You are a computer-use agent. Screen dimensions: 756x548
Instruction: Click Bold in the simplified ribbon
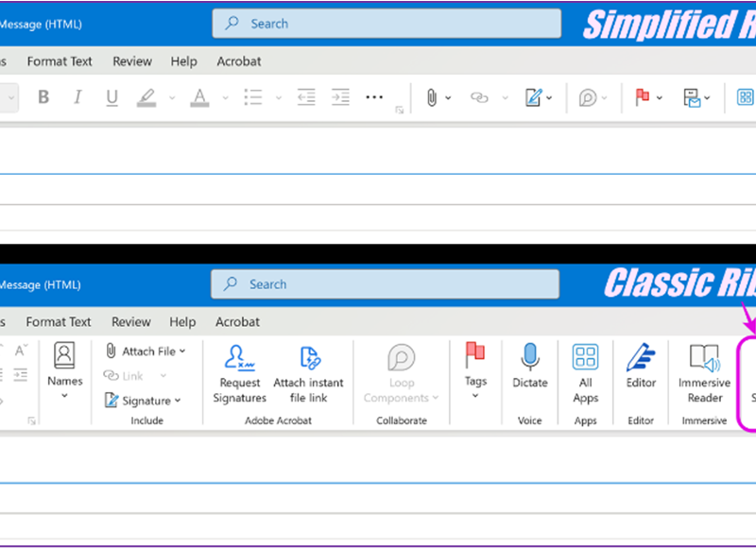pyautogui.click(x=43, y=97)
